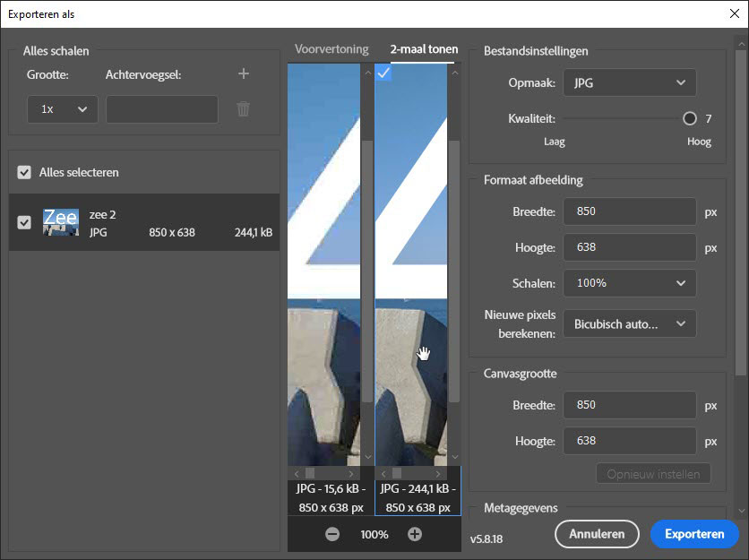749x560 pixels.
Task: Open the Schalen 100% dropdown
Action: tap(630, 283)
